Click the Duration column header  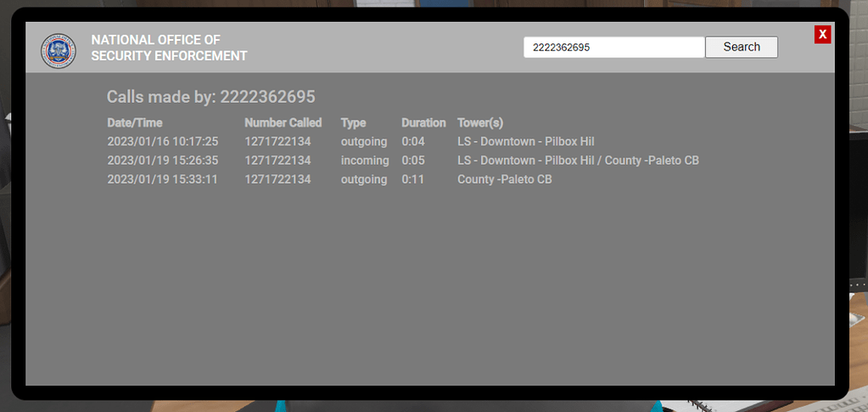coord(423,122)
